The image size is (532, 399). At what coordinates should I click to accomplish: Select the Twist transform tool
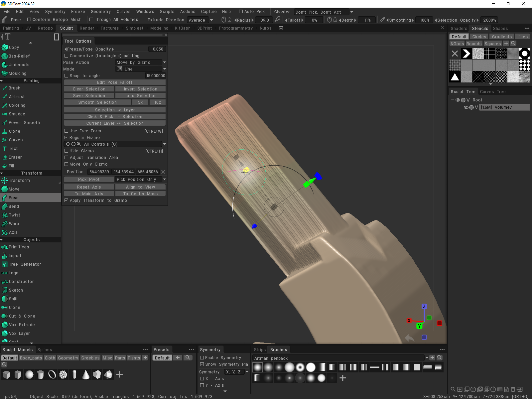point(14,215)
